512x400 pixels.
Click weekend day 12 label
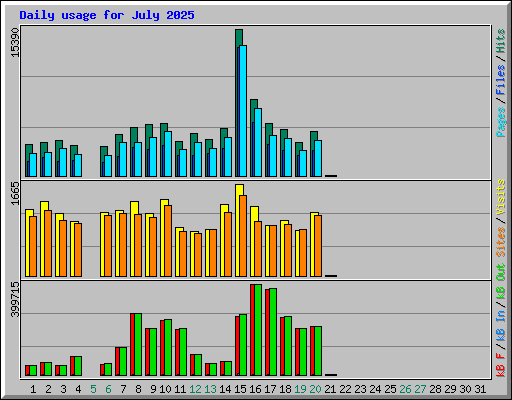pyautogui.click(x=195, y=389)
